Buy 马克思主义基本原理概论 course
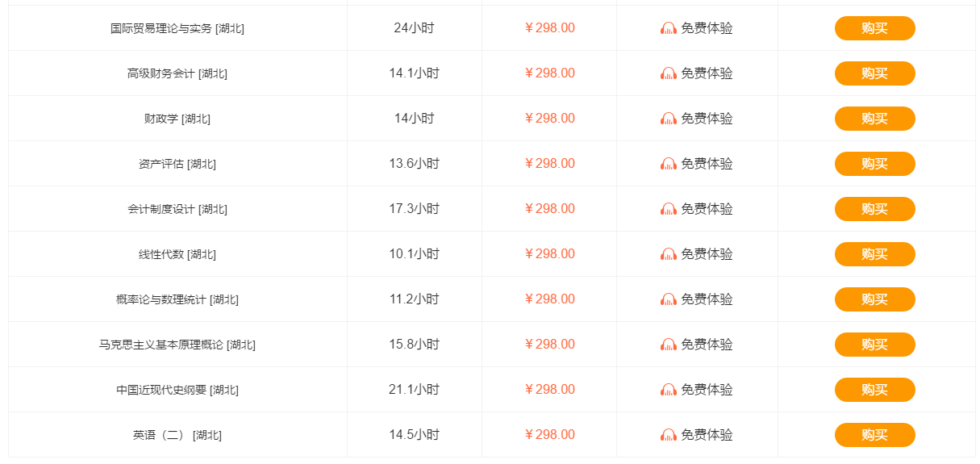 [874, 345]
